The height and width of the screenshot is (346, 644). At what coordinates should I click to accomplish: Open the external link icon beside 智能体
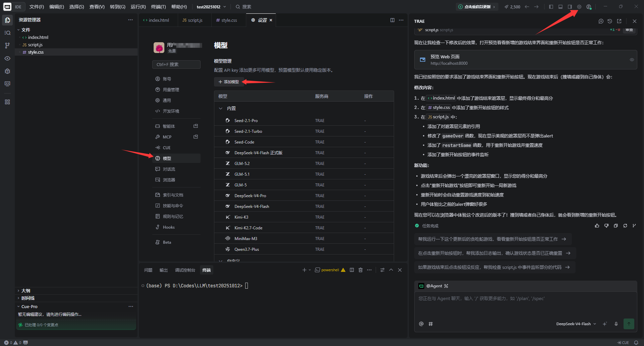(196, 126)
